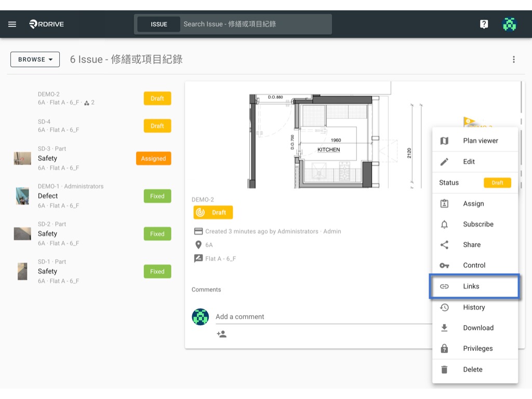Click the add person icon under comment
Image resolution: width=532 pixels, height=399 pixels.
coord(221,334)
